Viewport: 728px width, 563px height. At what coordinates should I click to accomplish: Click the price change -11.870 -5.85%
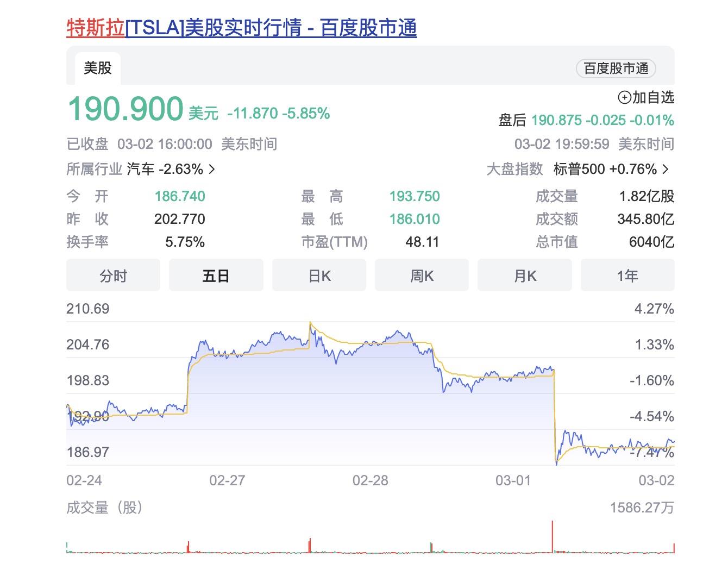pyautogui.click(x=279, y=113)
